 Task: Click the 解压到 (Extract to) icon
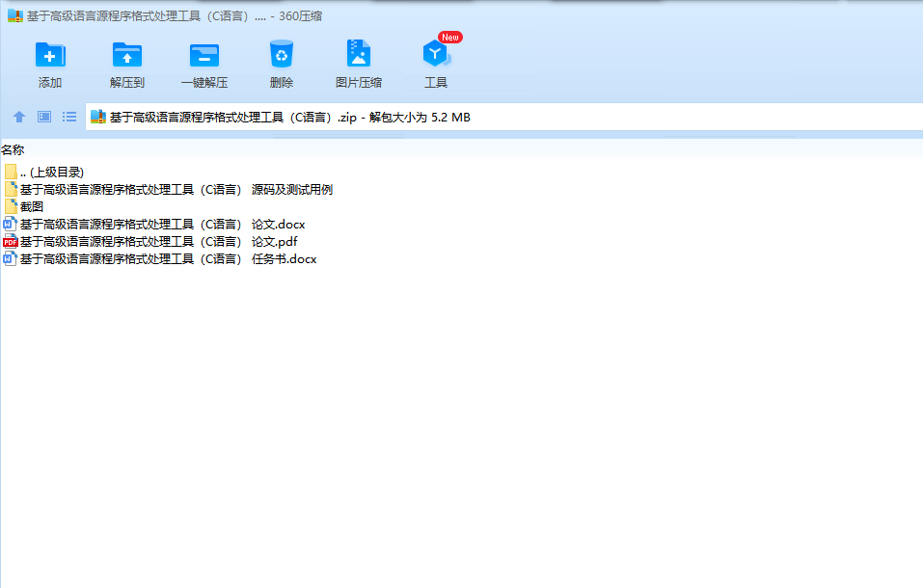pos(127,55)
